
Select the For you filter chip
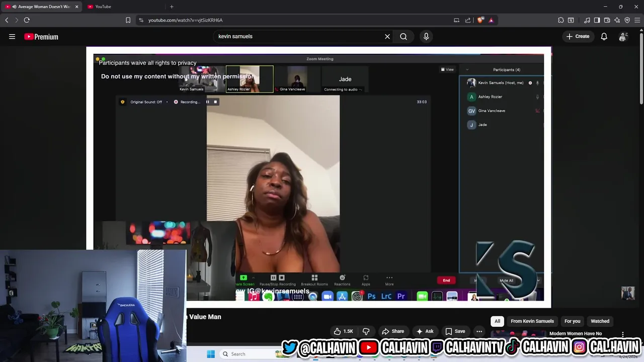[x=572, y=321]
